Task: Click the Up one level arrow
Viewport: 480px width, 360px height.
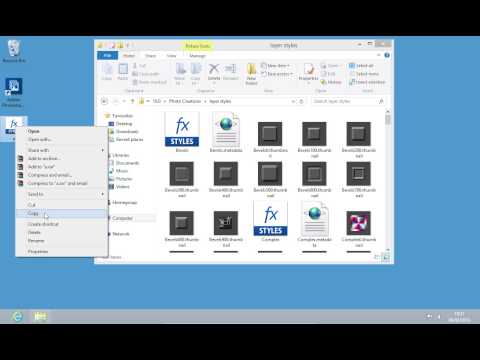Action: 132,101
